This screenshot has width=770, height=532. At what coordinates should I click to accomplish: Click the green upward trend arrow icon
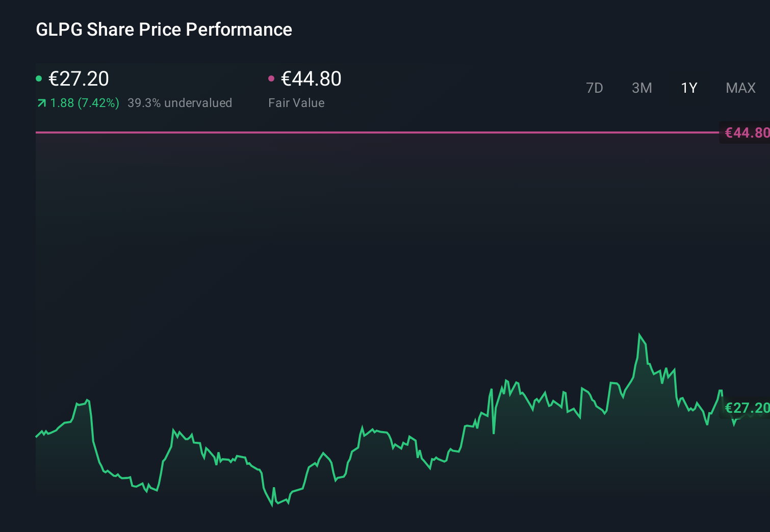(41, 102)
